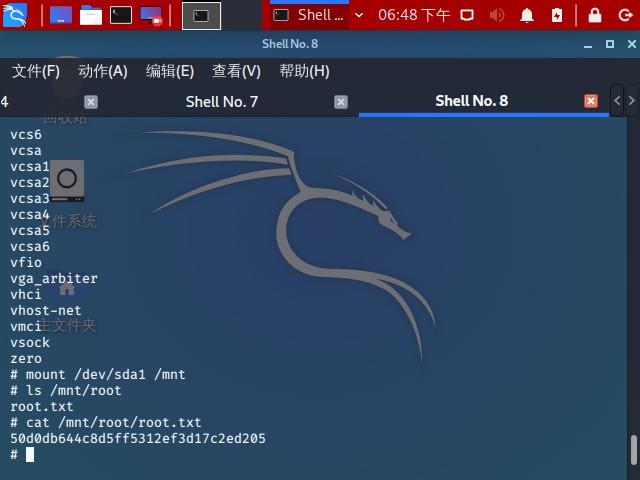640x480 pixels.
Task: Click the 'vcs6' entry in listing
Action: [x=26, y=134]
